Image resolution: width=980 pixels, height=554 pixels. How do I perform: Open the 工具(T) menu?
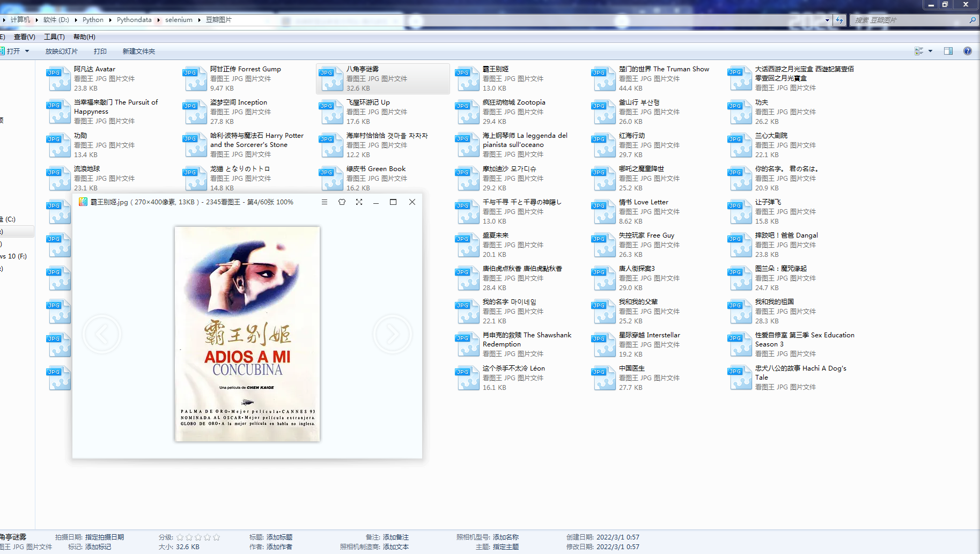[x=55, y=37]
